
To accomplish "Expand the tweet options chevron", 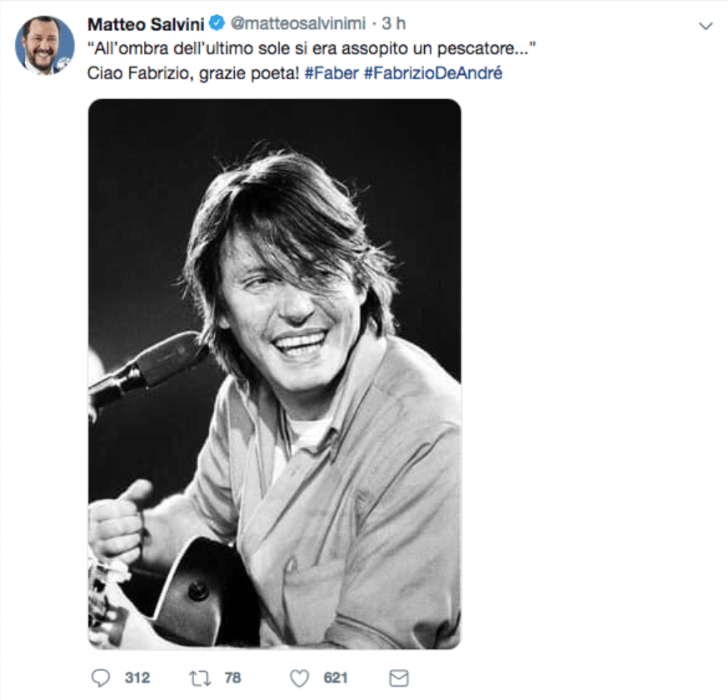I will point(706,27).
